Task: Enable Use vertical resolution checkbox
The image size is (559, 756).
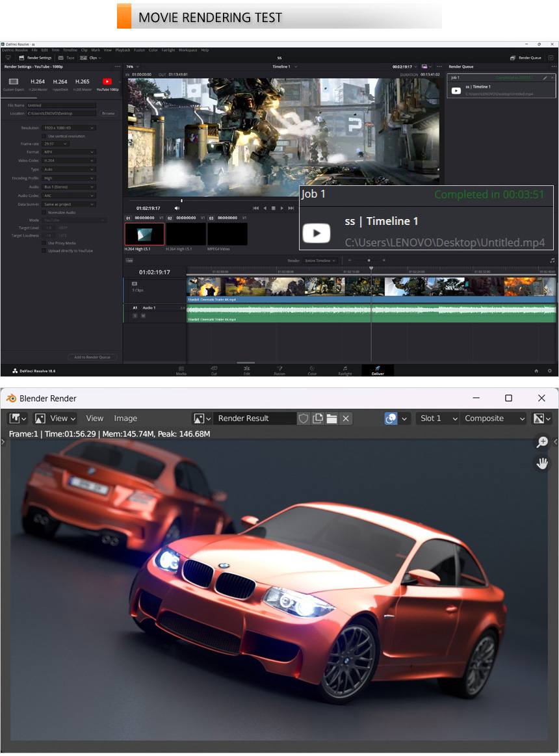Action: click(44, 136)
